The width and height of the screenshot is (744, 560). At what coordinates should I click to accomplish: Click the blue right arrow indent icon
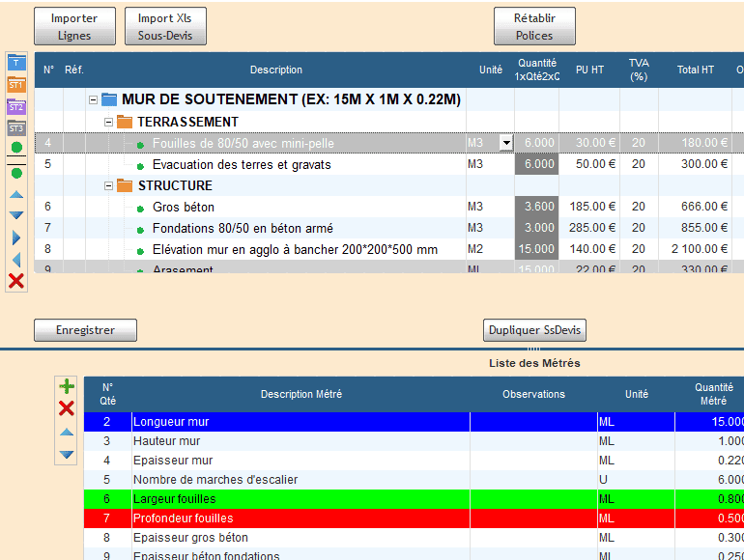16,238
